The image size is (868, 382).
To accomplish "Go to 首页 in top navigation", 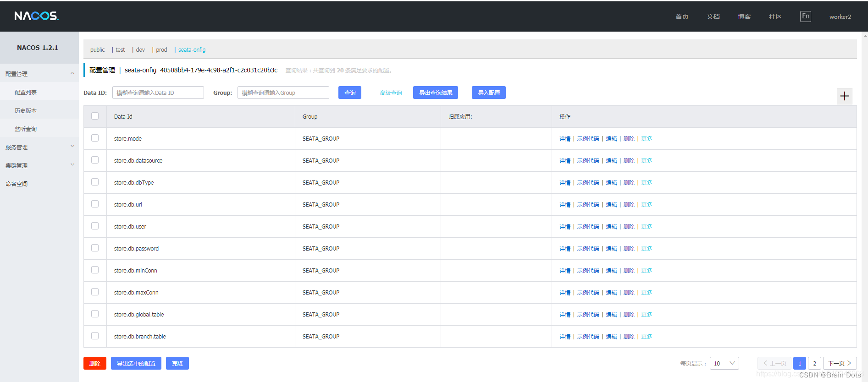I will [682, 16].
